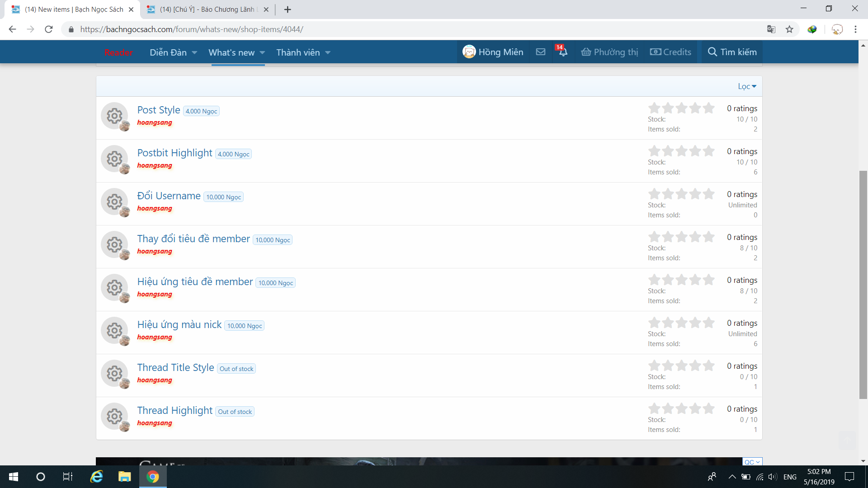Bookmark this page with the star icon
This screenshot has width=868, height=488.
[x=789, y=29]
